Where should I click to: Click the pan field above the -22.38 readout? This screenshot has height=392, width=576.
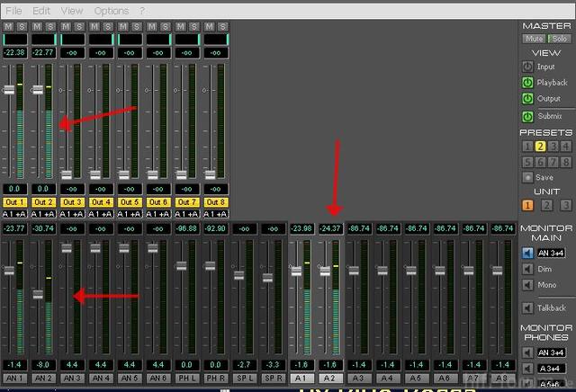coord(14,40)
